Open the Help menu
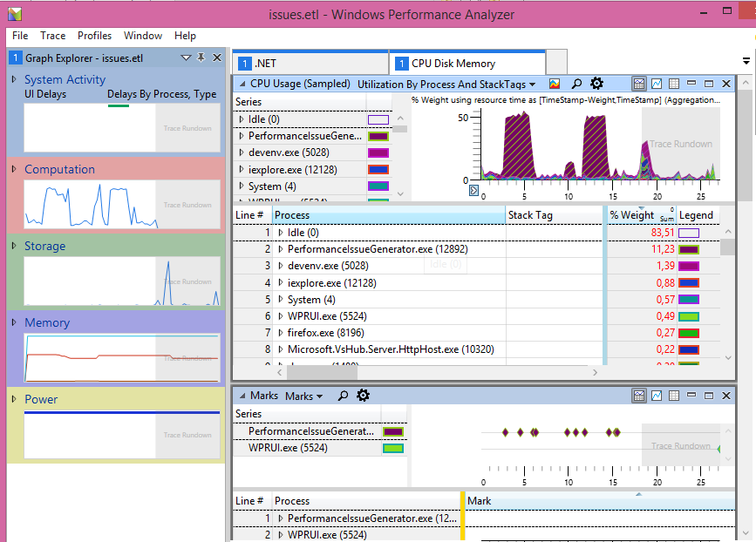 [x=185, y=36]
